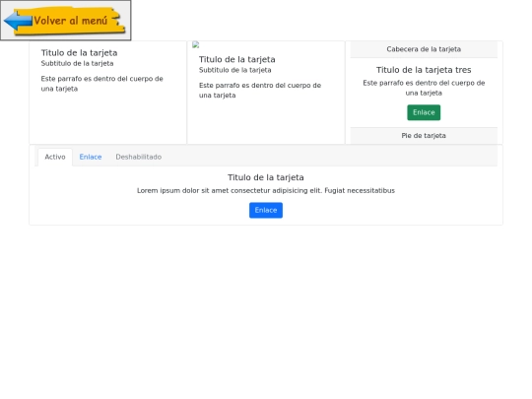Click the Cabecera de la tarjeta header
The width and height of the screenshot is (532, 399).
[x=424, y=49]
